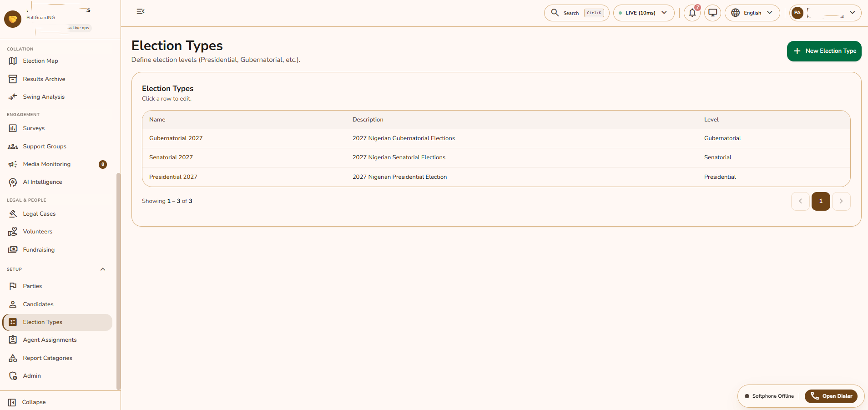Go to previous page arrow
868x410 pixels.
tap(800, 201)
